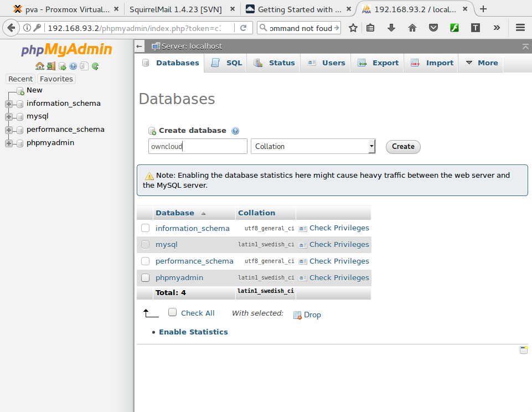The height and width of the screenshot is (412, 532).
Task: Tick the Check All checkbox
Action: pos(172,312)
